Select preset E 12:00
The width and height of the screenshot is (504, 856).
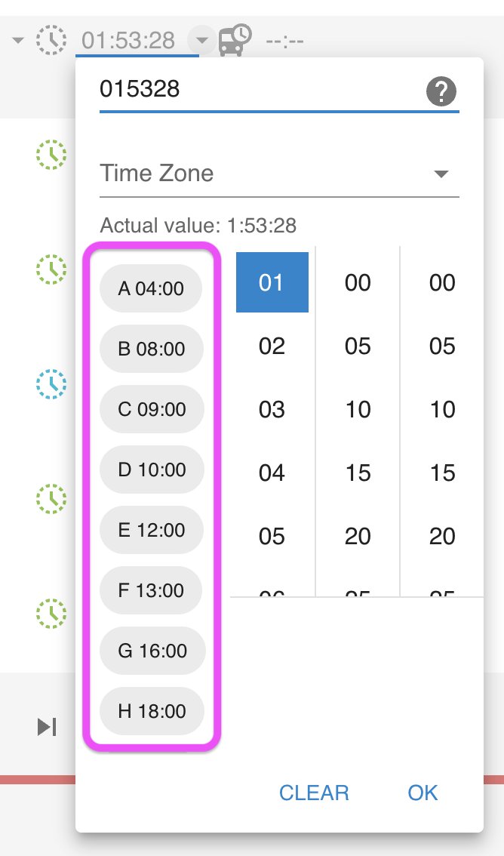(x=151, y=530)
